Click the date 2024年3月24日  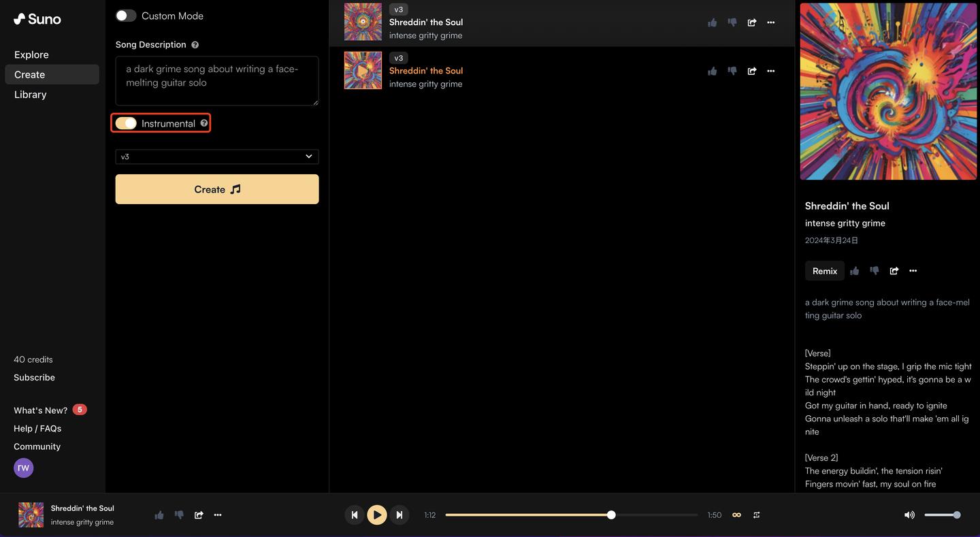832,240
